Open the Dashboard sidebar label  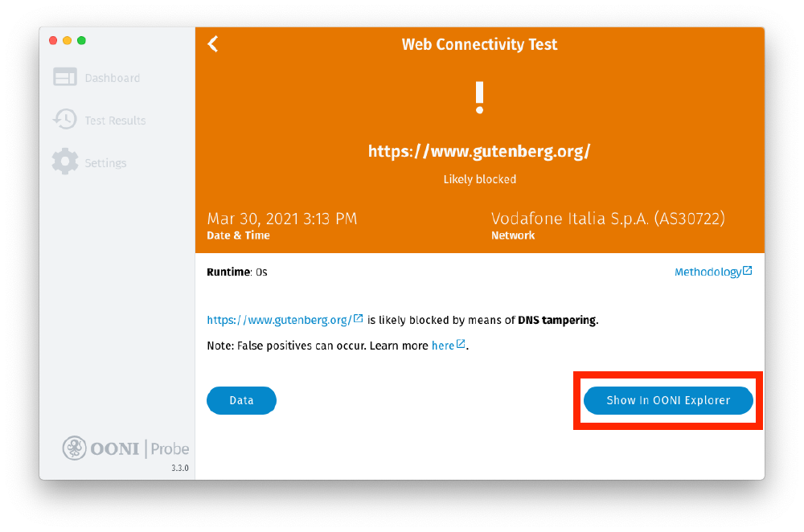pyautogui.click(x=112, y=78)
